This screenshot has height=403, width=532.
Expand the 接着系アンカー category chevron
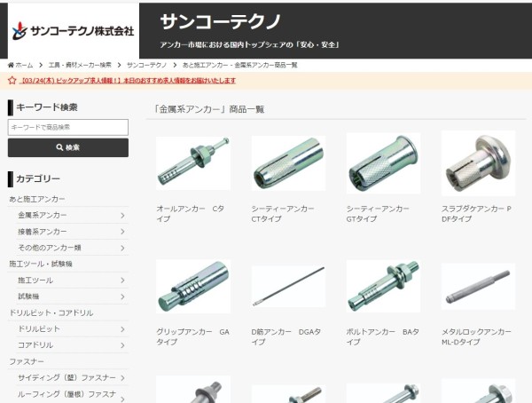pyautogui.click(x=122, y=232)
